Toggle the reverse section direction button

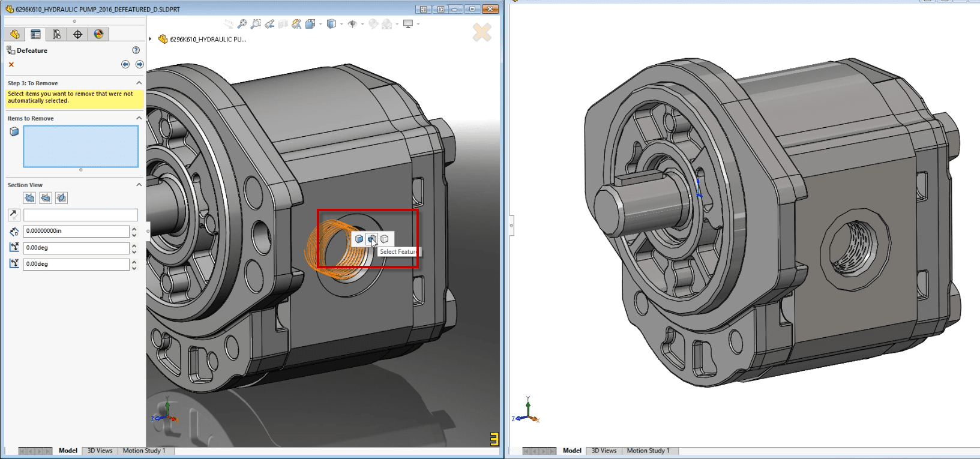(x=14, y=214)
